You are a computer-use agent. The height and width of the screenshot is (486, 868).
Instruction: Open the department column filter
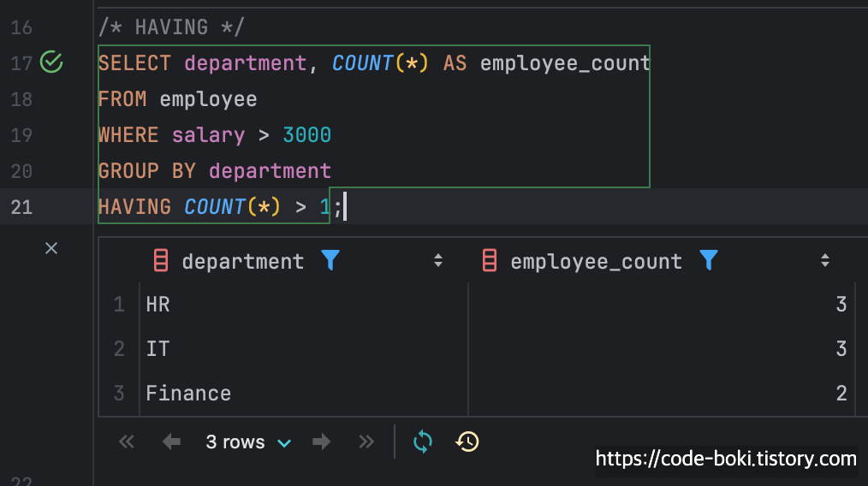(330, 259)
